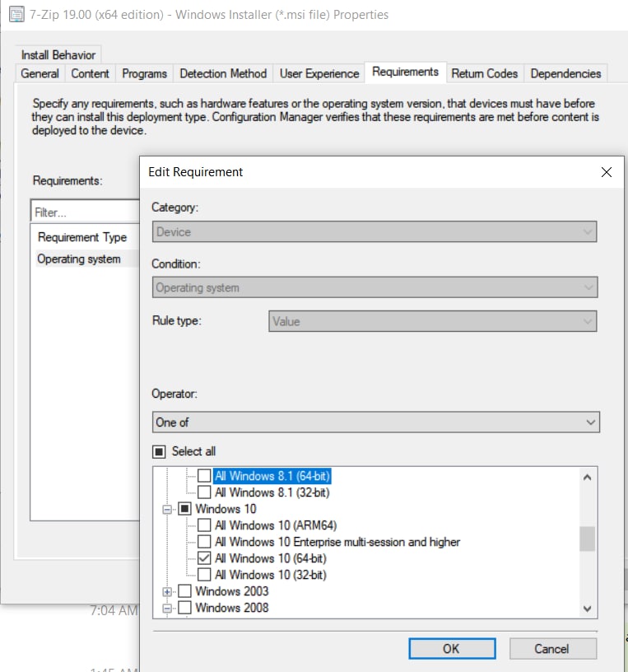Check All Windows 8.1 (64-bit)
This screenshot has height=672, width=628.
coord(204,476)
